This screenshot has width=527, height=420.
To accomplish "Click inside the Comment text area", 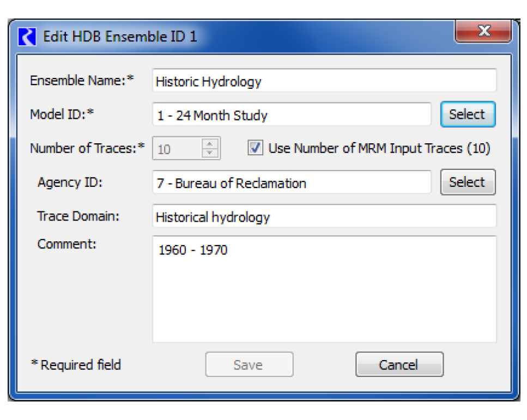I will 324,289.
